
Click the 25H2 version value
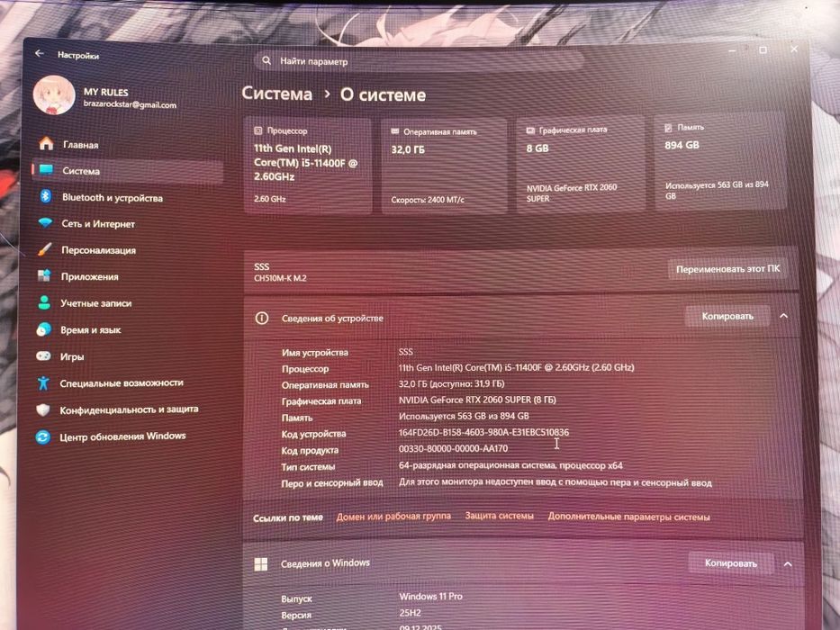pos(410,612)
